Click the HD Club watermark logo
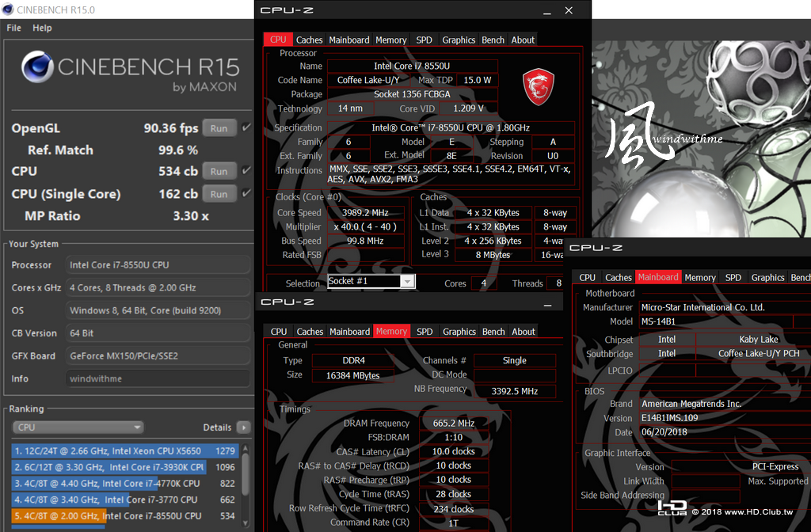This screenshot has height=532, width=811. pos(672,508)
